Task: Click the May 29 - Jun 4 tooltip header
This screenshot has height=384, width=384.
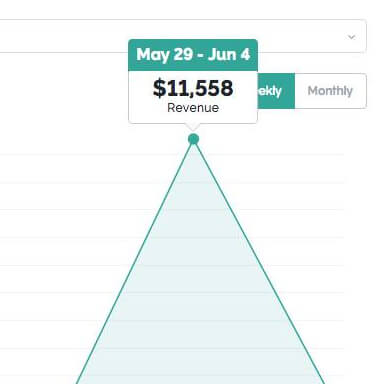Action: tap(193, 55)
